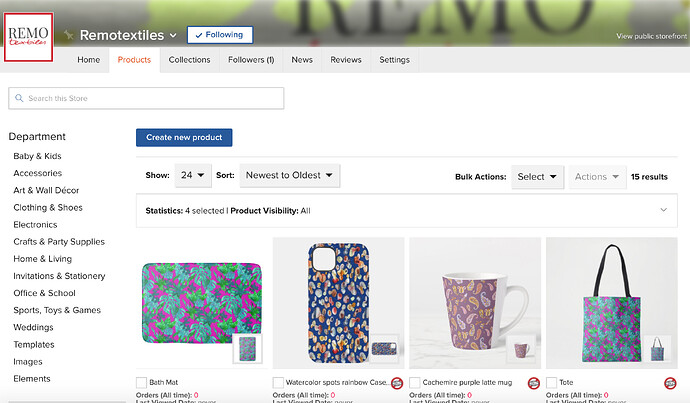
Task: Click the small design thumbnail on Bath Mat
Action: pyautogui.click(x=247, y=349)
